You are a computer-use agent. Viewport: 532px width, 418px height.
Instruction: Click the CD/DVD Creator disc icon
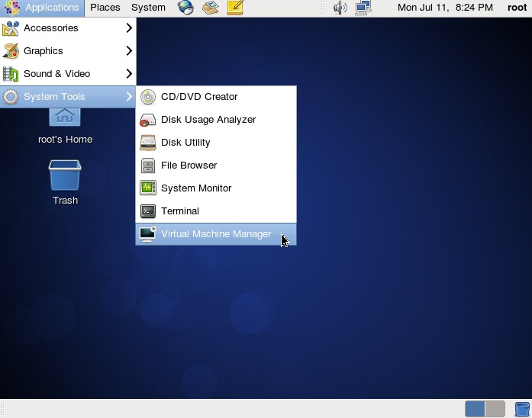(x=148, y=97)
